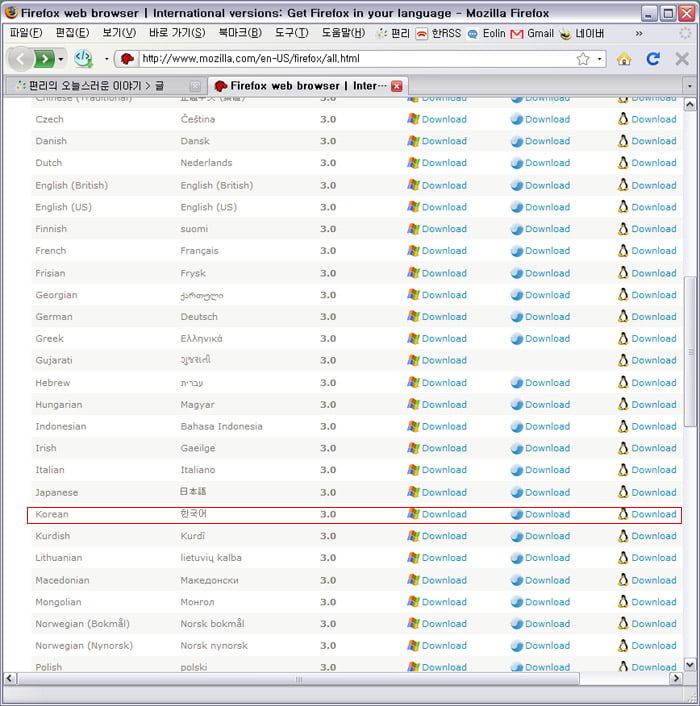Open the 도구(T) menu
Image resolution: width=700 pixels, height=706 pixels.
[x=292, y=33]
